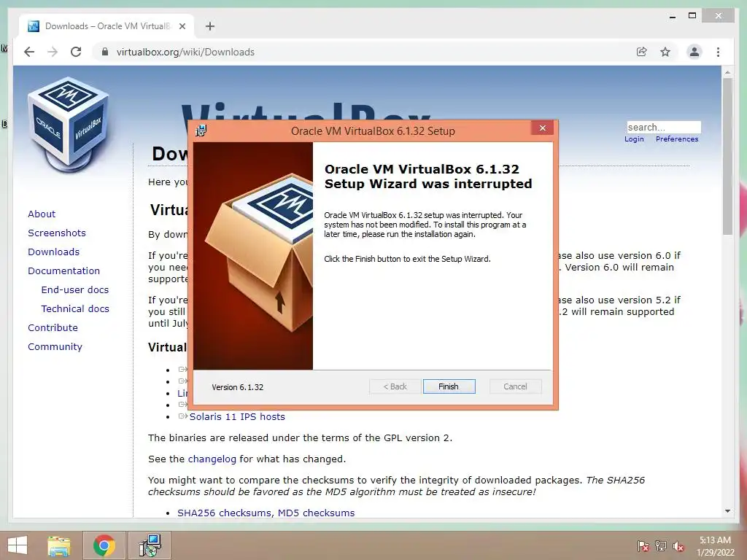Click the VirtualBox cube logo on webpage
Screen dimensions: 747x560
click(69, 125)
